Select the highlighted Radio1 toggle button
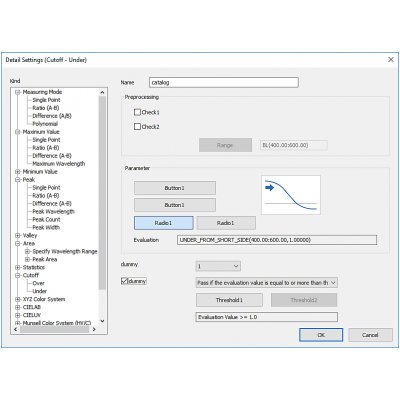400x400 pixels. 164,223
